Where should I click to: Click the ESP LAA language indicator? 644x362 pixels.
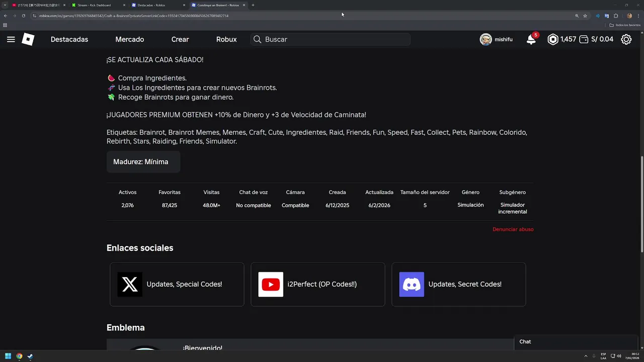click(603, 356)
